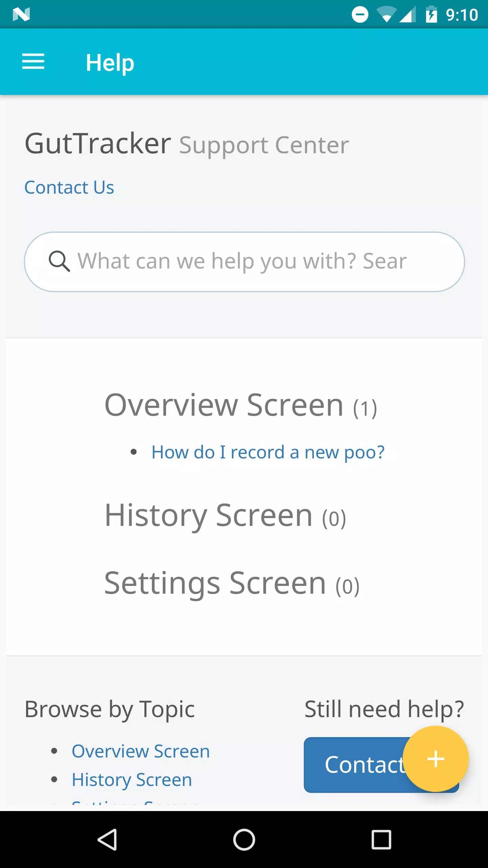The height and width of the screenshot is (868, 488).
Task: Tap the cellular signal status icon
Action: click(x=407, y=14)
